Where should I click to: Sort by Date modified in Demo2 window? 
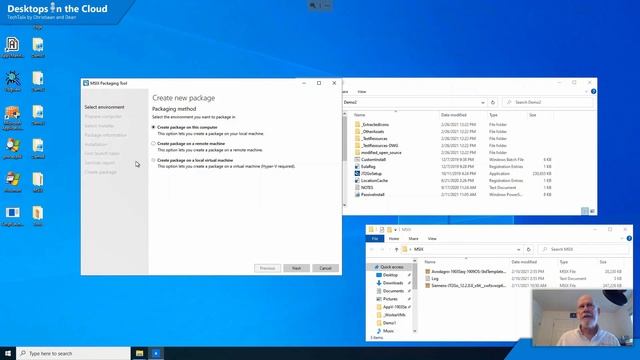[453, 115]
